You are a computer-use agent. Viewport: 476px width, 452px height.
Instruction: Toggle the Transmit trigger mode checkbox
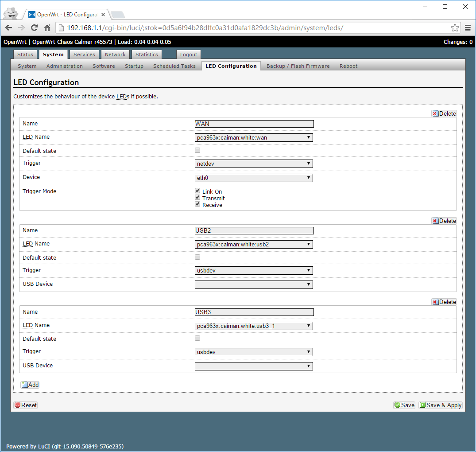(197, 198)
